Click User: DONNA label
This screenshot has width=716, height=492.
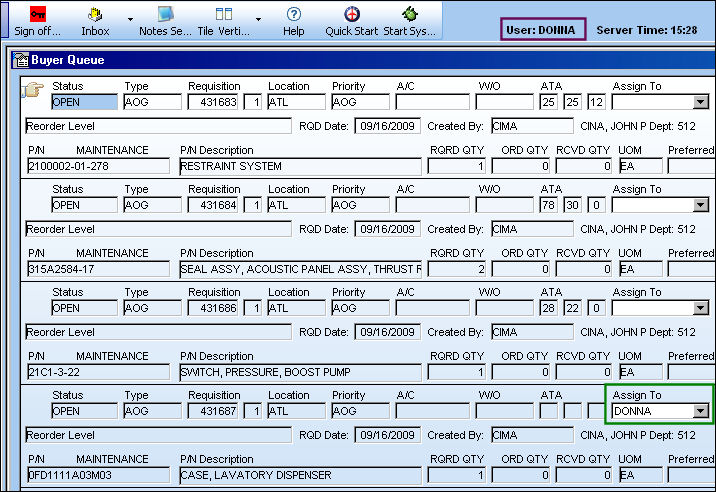pos(542,30)
